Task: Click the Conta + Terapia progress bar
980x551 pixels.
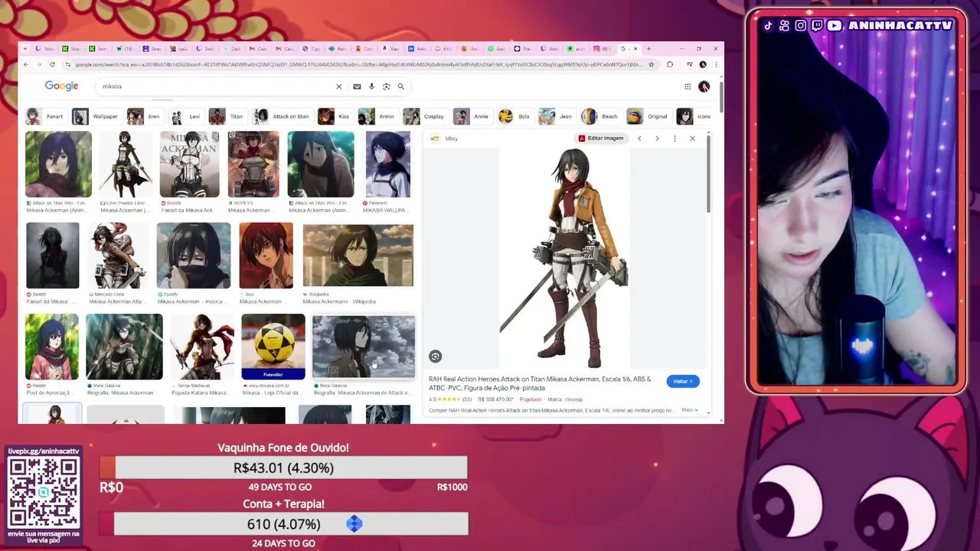Action: click(283, 524)
